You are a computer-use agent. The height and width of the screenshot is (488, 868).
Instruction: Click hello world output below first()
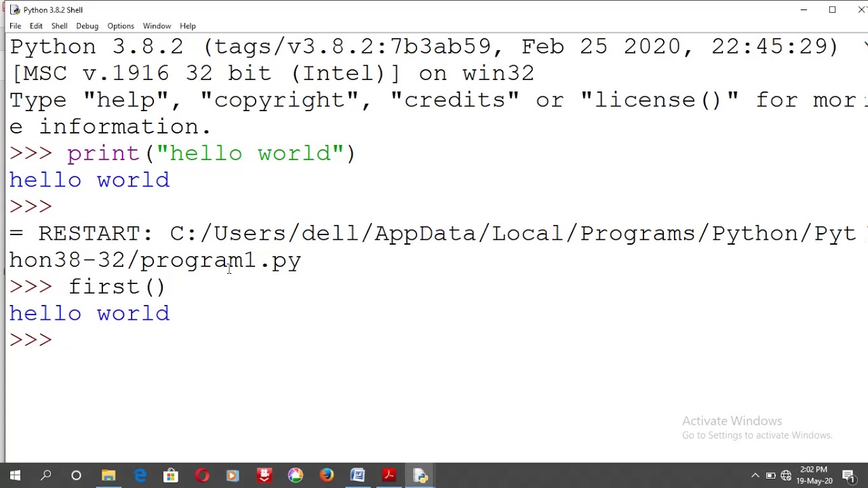click(90, 314)
